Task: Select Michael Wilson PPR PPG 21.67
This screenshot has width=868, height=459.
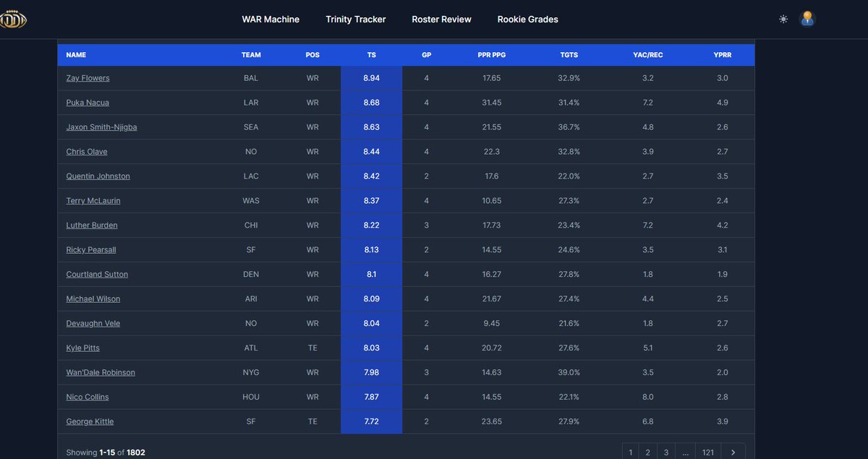Action: (490, 299)
